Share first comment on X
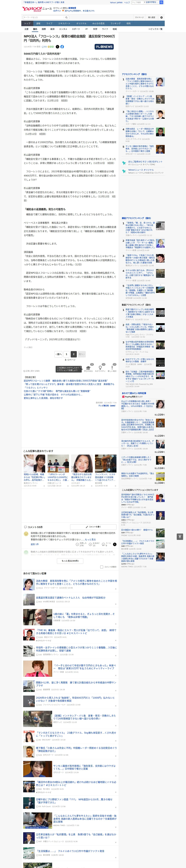This screenshot has height=868, width=186. 115,545
